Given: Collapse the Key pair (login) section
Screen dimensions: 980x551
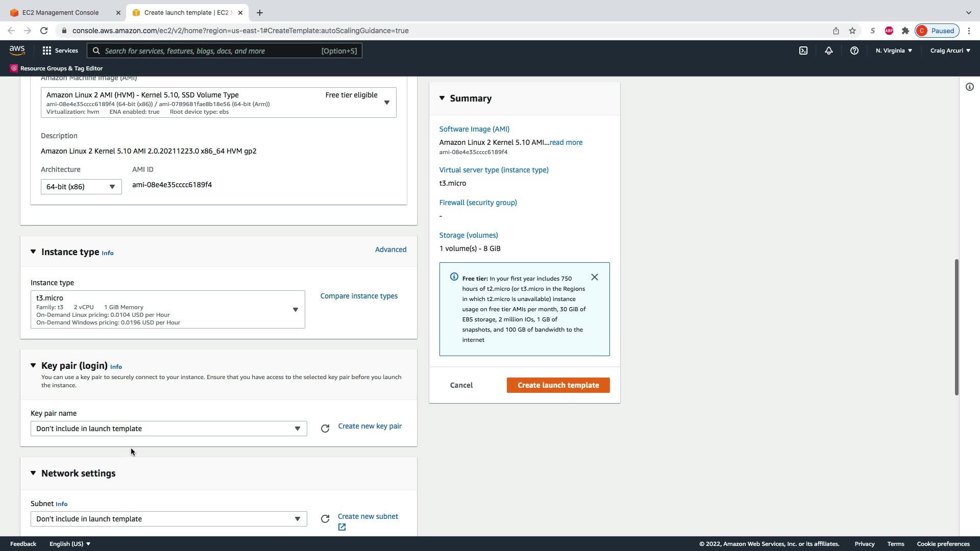Looking at the screenshot, I should coord(33,365).
